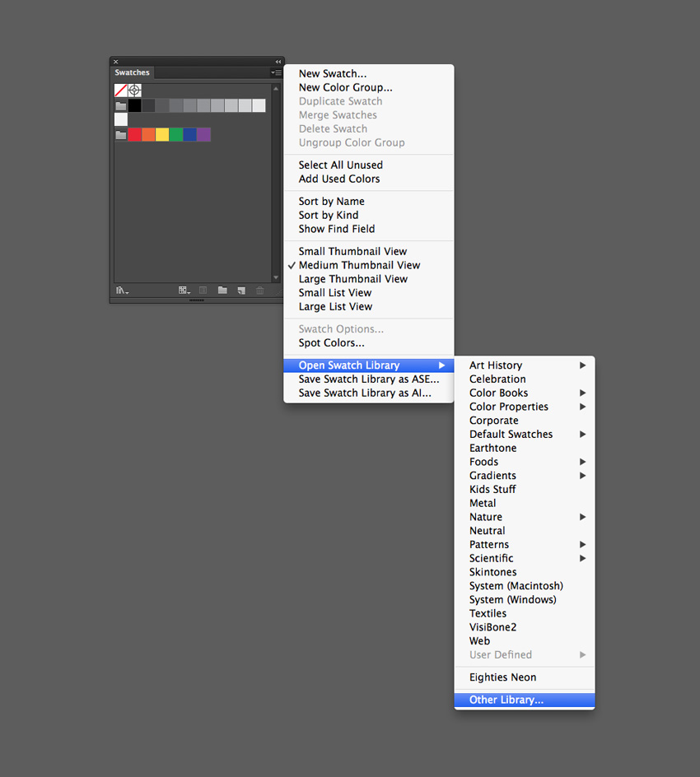Pick the green swatch
This screenshot has width=700, height=777.
pyautogui.click(x=176, y=135)
